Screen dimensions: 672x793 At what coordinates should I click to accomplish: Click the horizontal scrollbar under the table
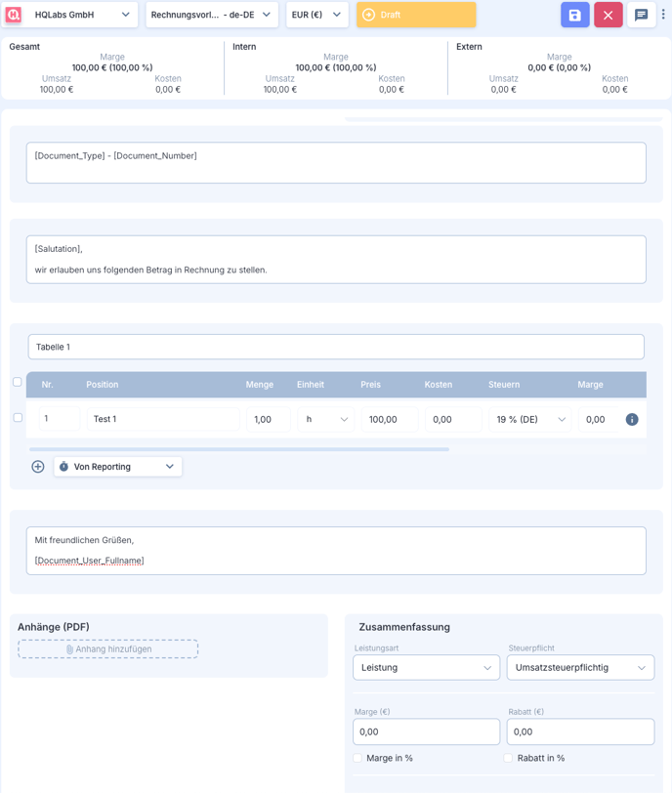tap(239, 449)
